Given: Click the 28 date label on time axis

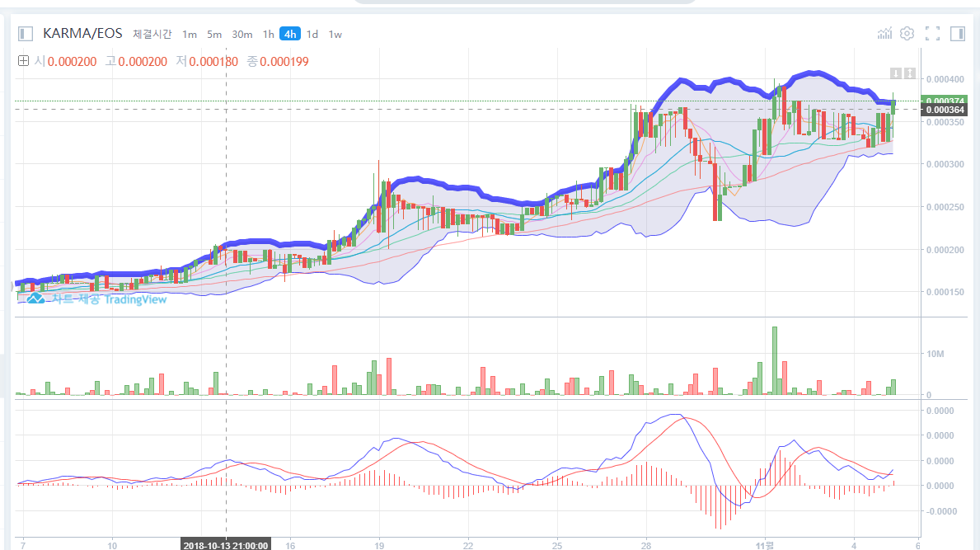Looking at the screenshot, I should [646, 545].
